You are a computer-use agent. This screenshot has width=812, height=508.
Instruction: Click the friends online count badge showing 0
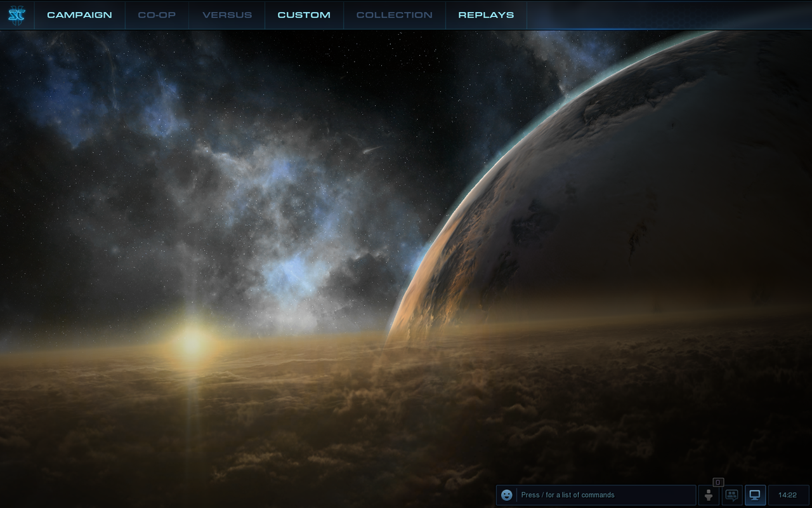[x=718, y=482]
